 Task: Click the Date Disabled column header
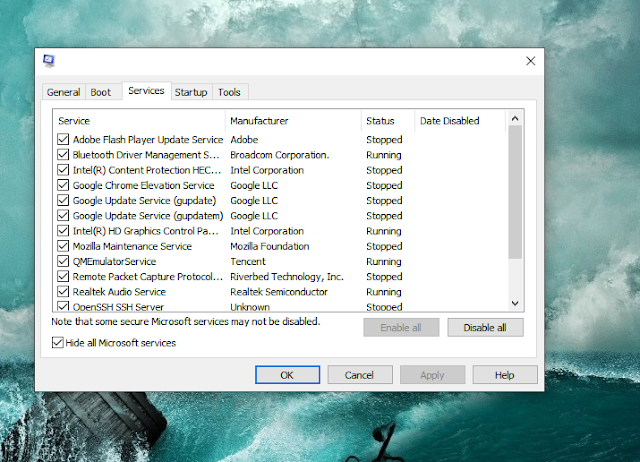click(460, 121)
